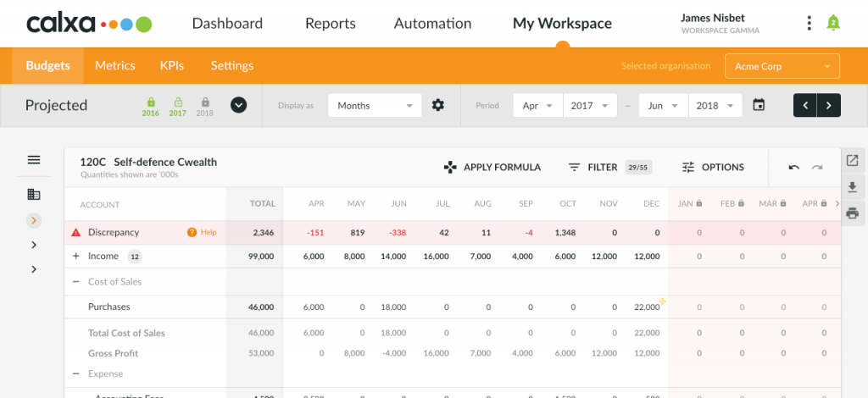Click the Apply Formula button

(492, 168)
